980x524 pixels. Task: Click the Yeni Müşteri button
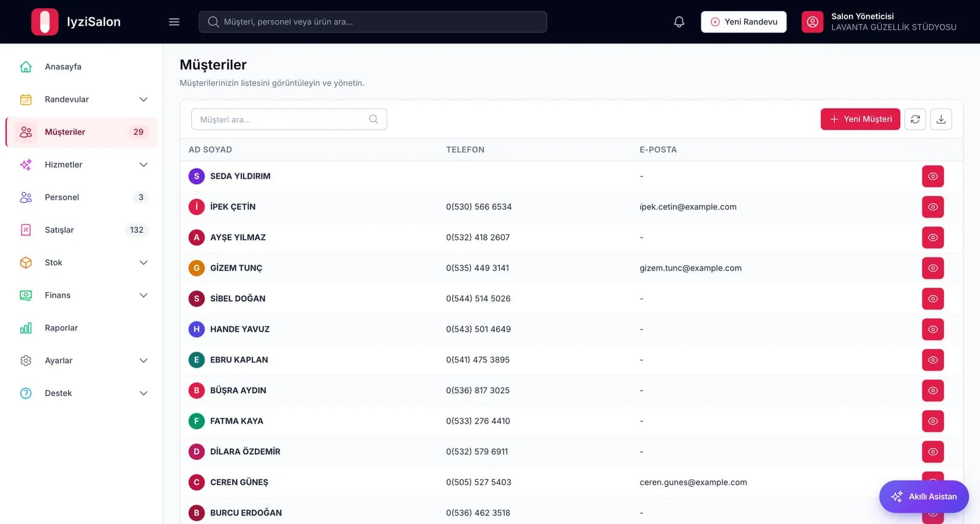point(861,119)
